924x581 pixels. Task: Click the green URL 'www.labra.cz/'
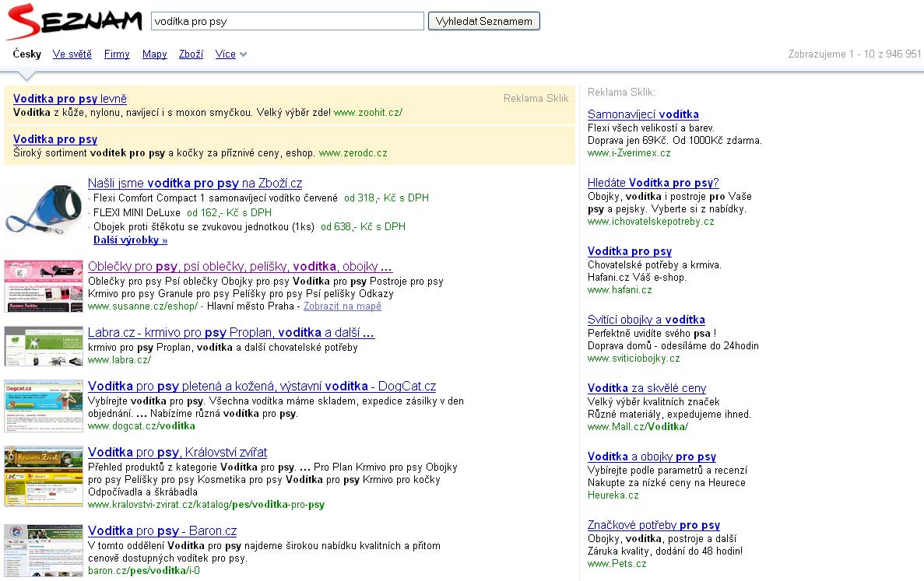point(119,359)
